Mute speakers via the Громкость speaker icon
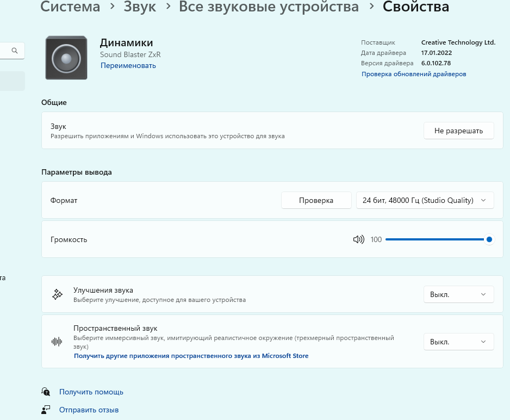Image resolution: width=510 pixels, height=420 pixels. point(358,239)
